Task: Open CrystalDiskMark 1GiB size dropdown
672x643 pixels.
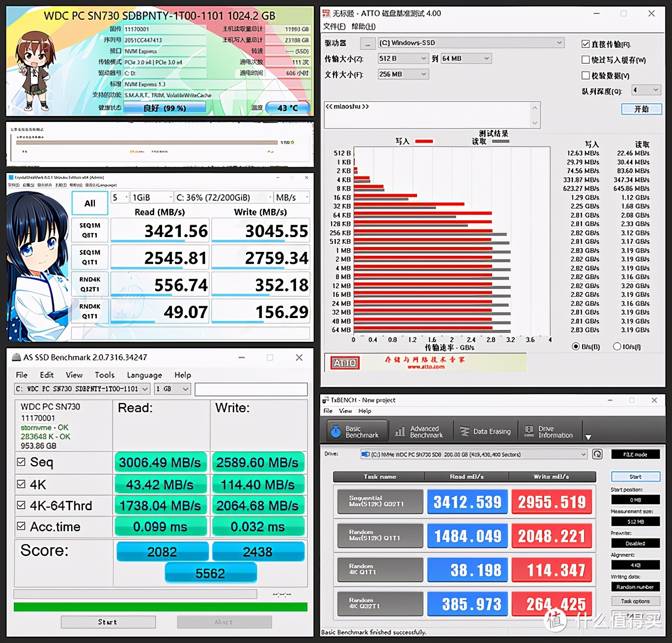Action: [152, 198]
